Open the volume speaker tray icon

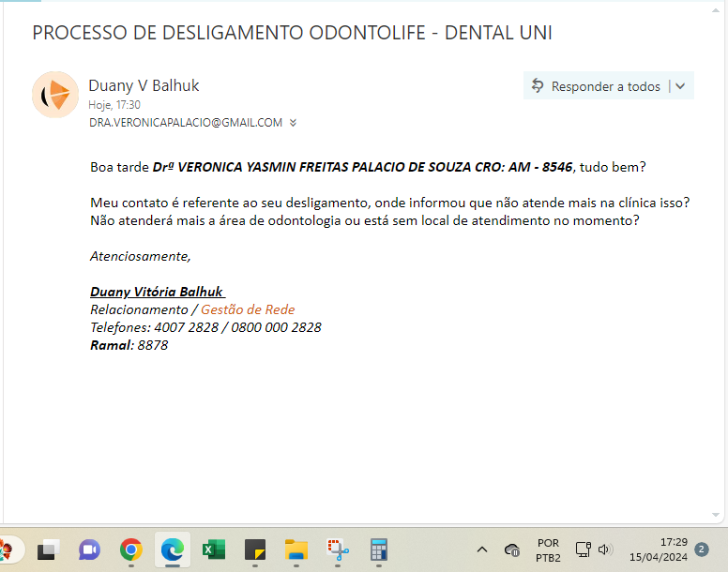pyautogui.click(x=605, y=549)
